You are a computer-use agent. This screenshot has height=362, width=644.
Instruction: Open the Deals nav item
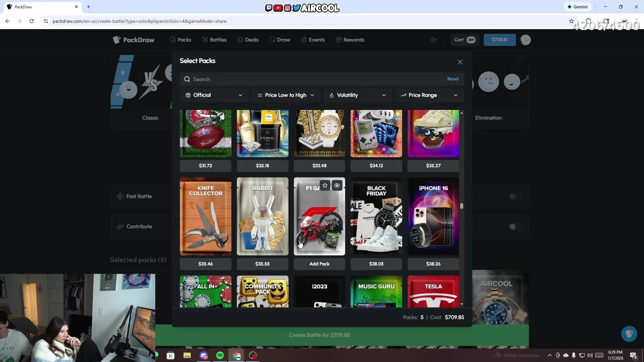[x=248, y=40]
